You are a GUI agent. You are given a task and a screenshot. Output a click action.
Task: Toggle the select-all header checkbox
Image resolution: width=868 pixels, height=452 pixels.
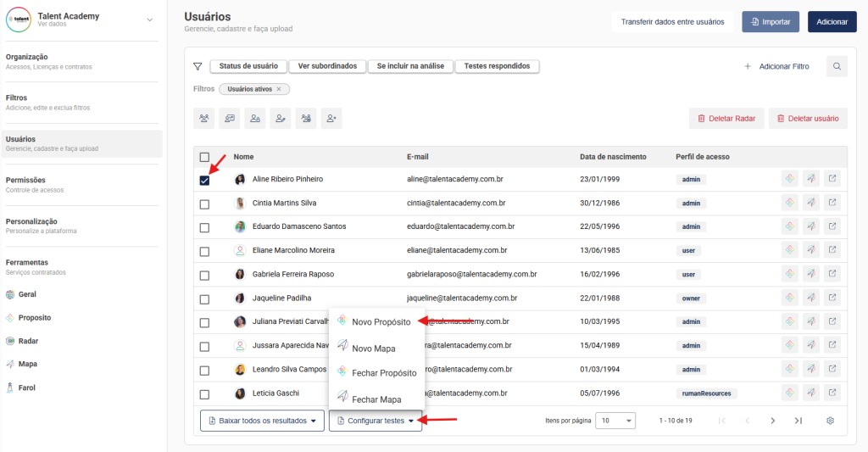tap(204, 157)
